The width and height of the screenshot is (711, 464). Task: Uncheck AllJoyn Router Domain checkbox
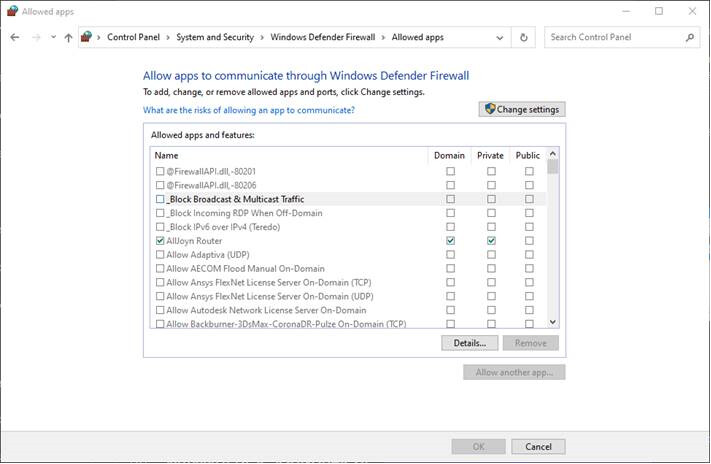pyautogui.click(x=450, y=241)
